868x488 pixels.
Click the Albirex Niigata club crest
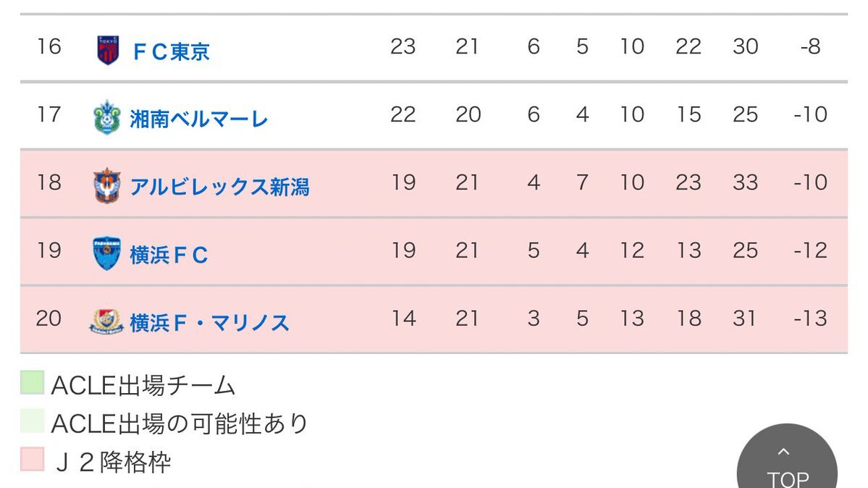click(107, 185)
